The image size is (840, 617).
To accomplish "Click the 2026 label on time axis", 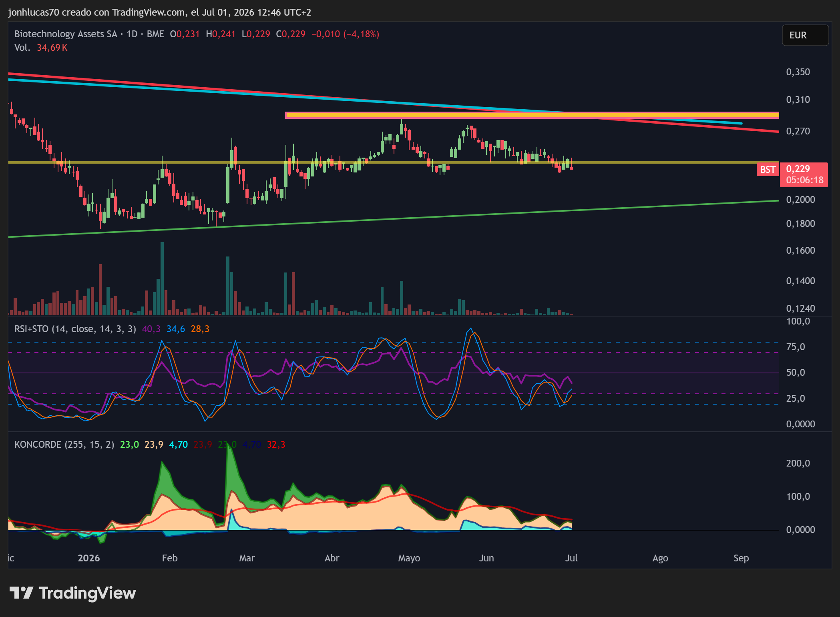I will click(88, 558).
